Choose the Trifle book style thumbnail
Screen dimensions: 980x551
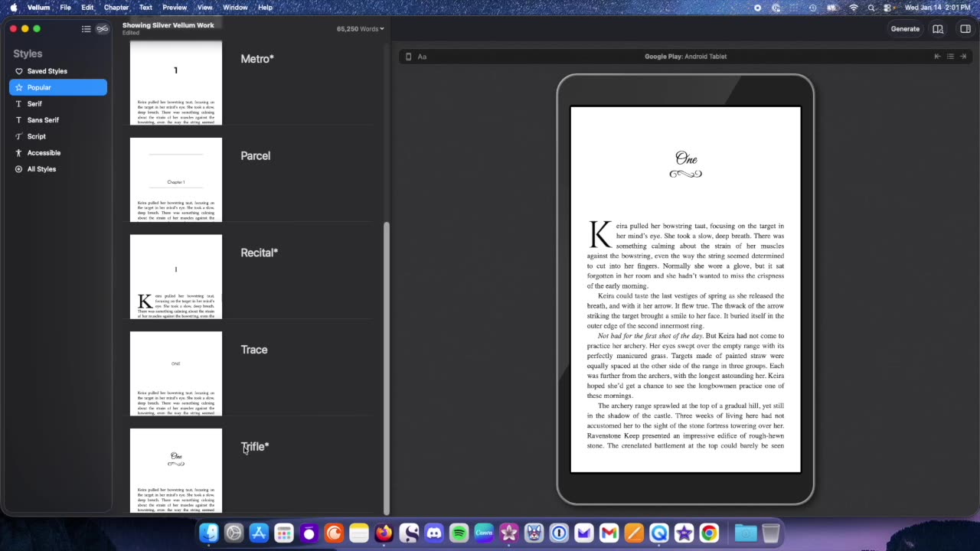[x=176, y=471]
